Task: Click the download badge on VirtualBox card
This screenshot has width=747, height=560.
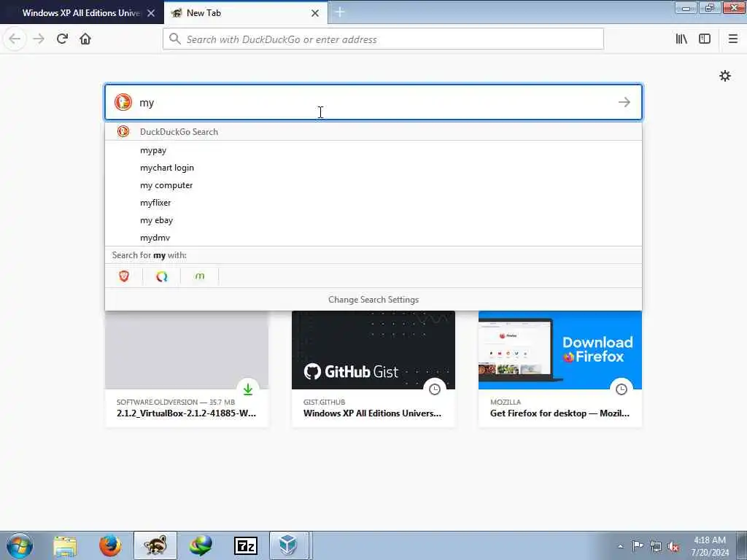Action: 248,389
